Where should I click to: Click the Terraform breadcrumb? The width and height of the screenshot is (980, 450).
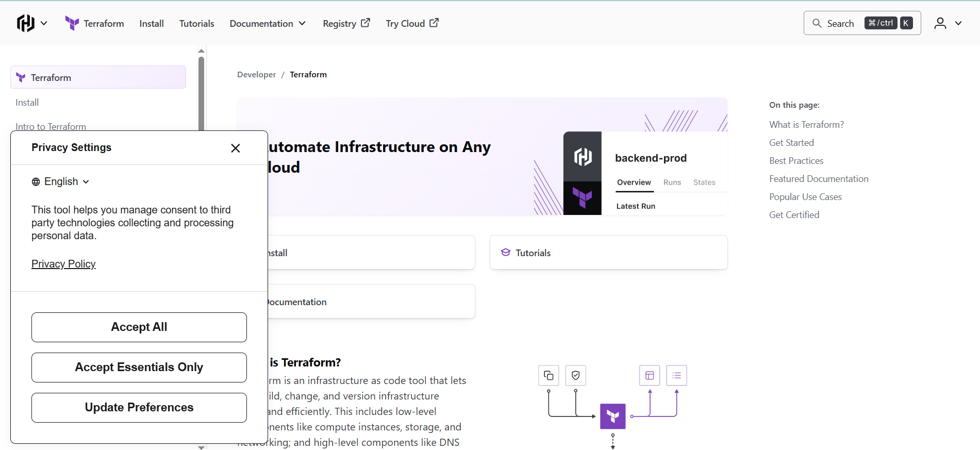(x=308, y=74)
